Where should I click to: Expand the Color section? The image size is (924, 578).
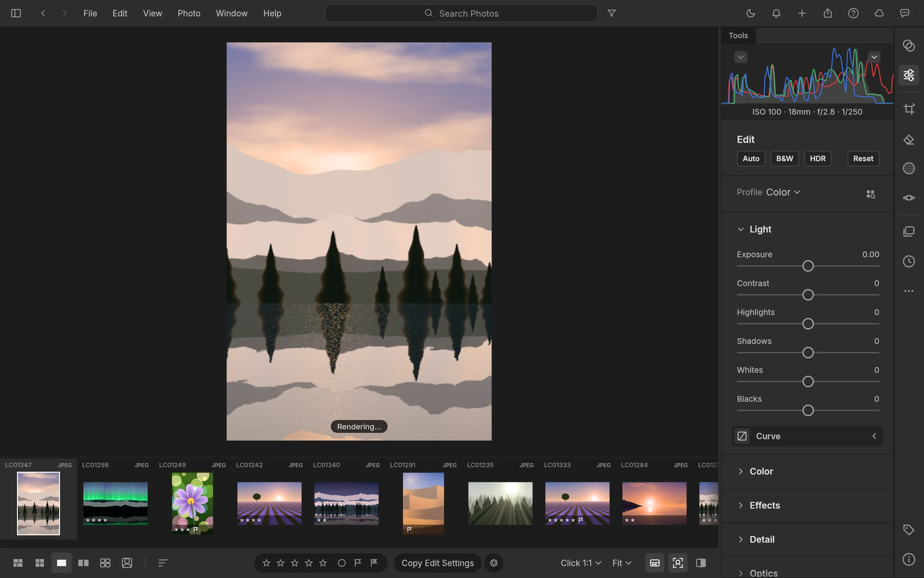[x=740, y=471]
